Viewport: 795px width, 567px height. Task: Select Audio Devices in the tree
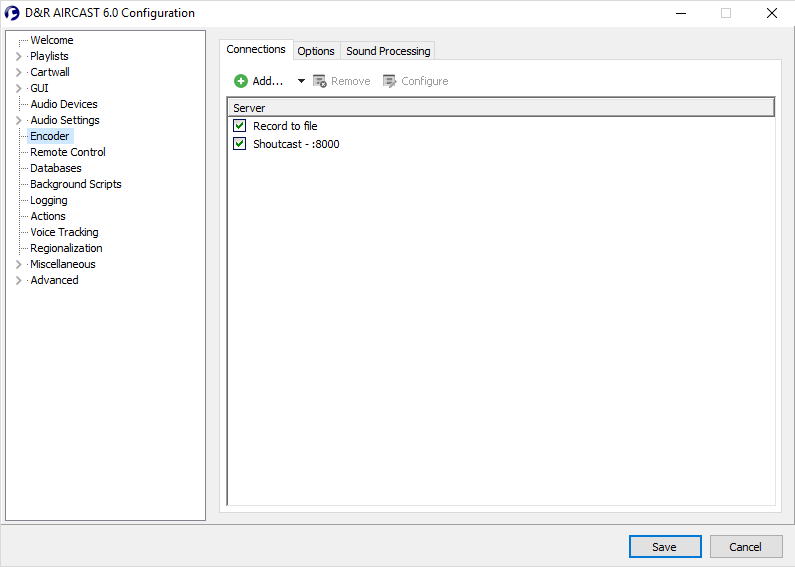click(x=64, y=104)
